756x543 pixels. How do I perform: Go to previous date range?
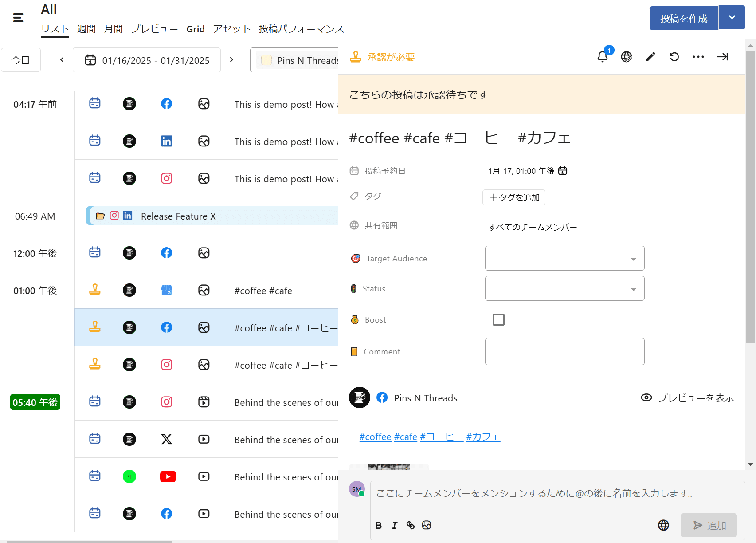tap(62, 60)
